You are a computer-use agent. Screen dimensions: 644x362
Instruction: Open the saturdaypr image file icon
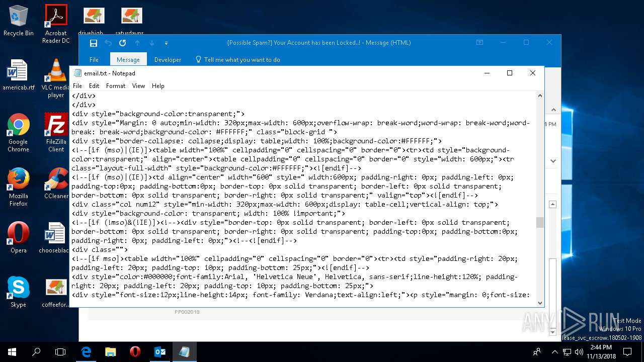coord(131,20)
